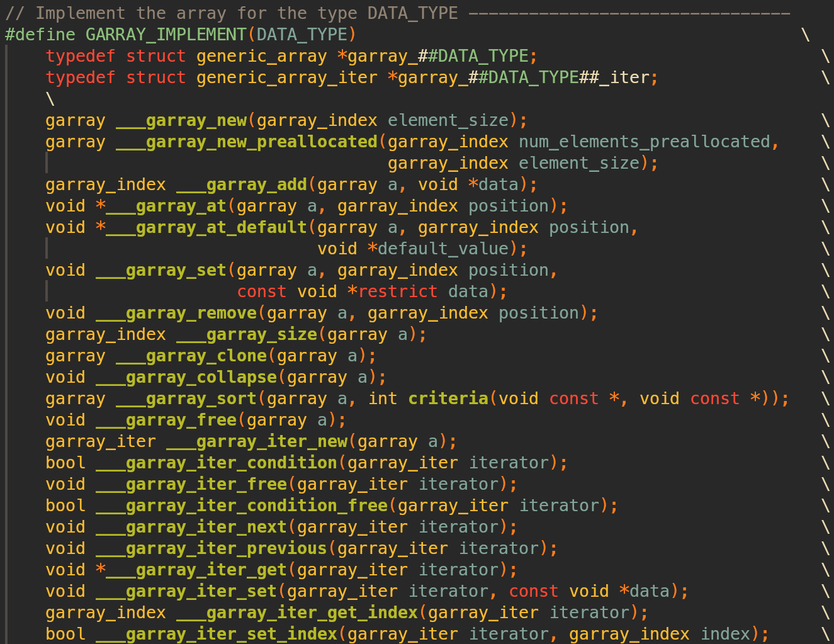Click ___garray_at_default function name
This screenshot has width=834, height=644.
[x=206, y=227]
